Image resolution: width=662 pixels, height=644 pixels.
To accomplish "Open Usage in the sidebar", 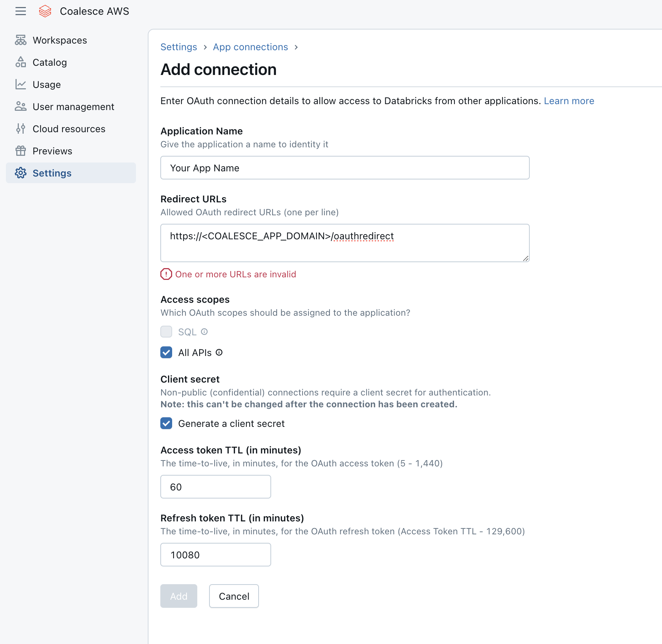I will (x=71, y=84).
